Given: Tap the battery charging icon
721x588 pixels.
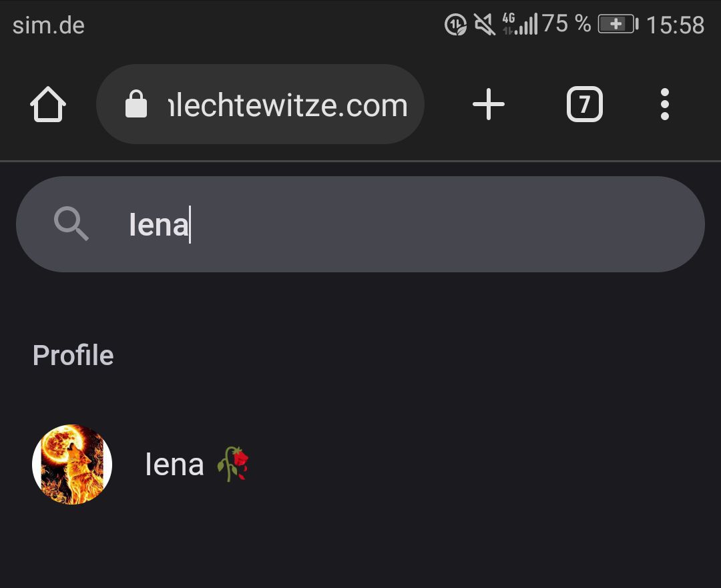Looking at the screenshot, I should click(618, 25).
